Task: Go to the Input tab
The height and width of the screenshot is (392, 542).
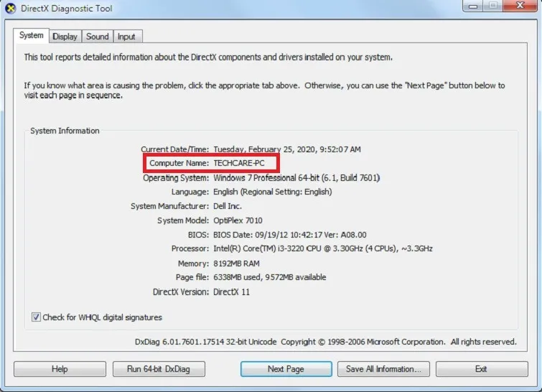Action: click(126, 37)
